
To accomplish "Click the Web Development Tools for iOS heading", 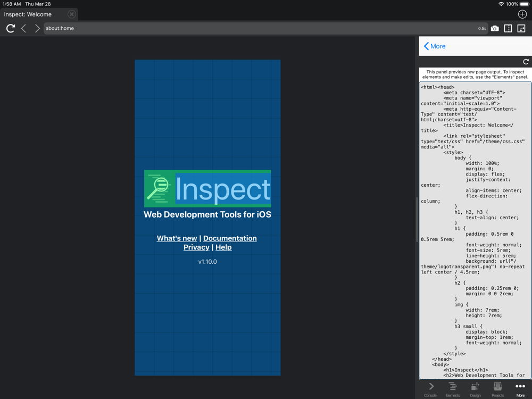I will pyautogui.click(x=207, y=214).
